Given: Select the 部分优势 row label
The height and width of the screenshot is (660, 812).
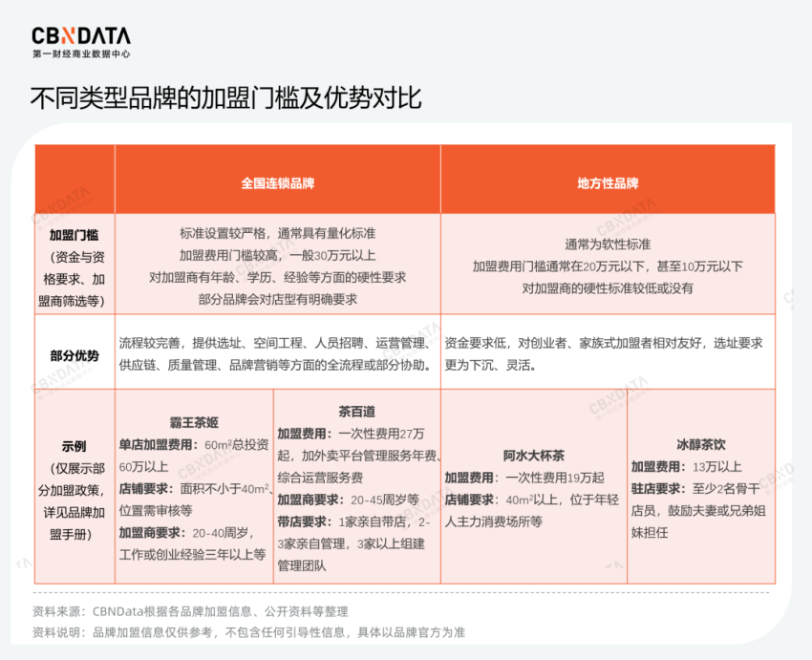Looking at the screenshot, I should point(74,354).
